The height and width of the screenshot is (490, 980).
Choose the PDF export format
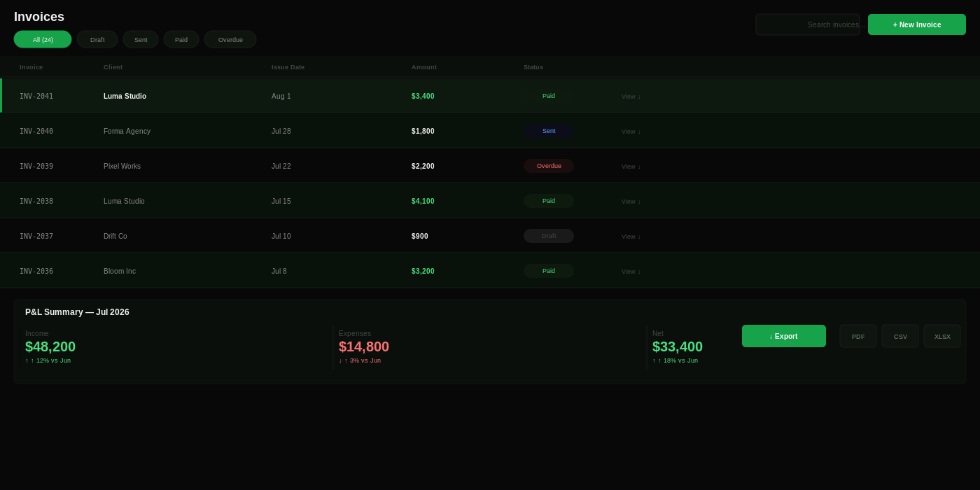point(858,336)
